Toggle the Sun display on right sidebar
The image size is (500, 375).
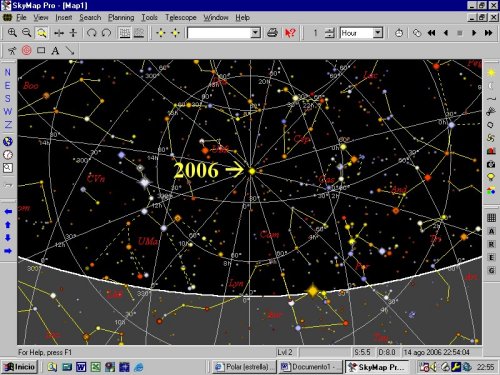[491, 73]
